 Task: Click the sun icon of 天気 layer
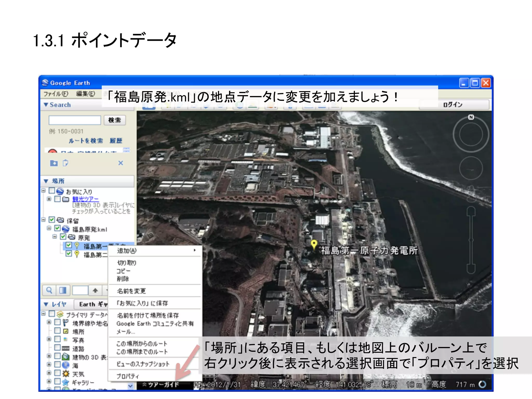66,374
